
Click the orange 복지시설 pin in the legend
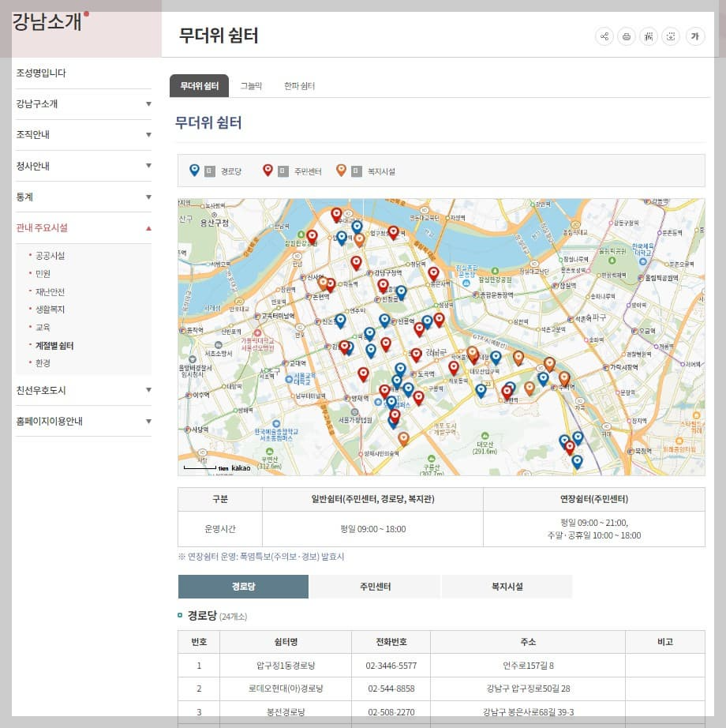340,169
